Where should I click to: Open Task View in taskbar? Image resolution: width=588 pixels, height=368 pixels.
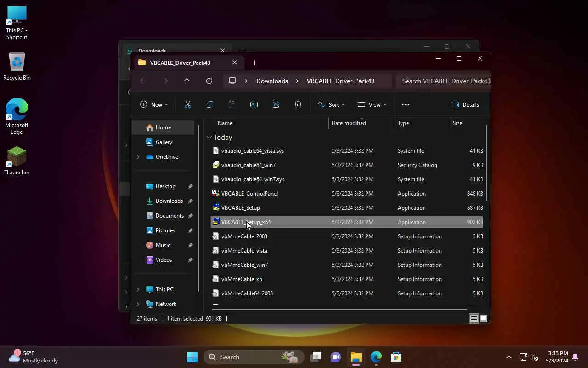click(316, 357)
